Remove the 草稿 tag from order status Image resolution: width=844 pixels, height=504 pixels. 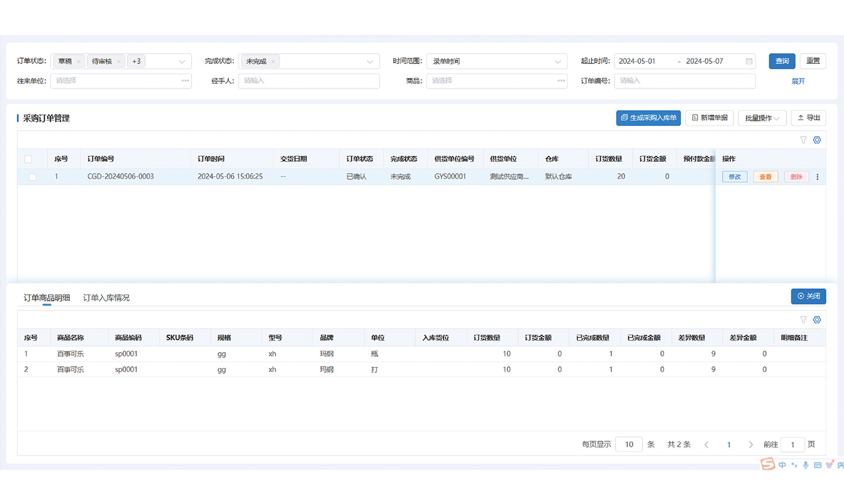(79, 62)
